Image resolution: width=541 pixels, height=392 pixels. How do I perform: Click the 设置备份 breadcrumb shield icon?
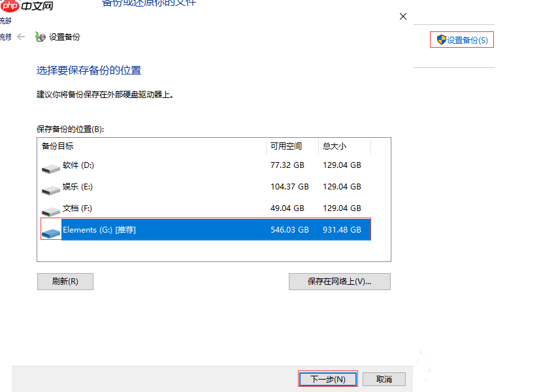coord(40,37)
